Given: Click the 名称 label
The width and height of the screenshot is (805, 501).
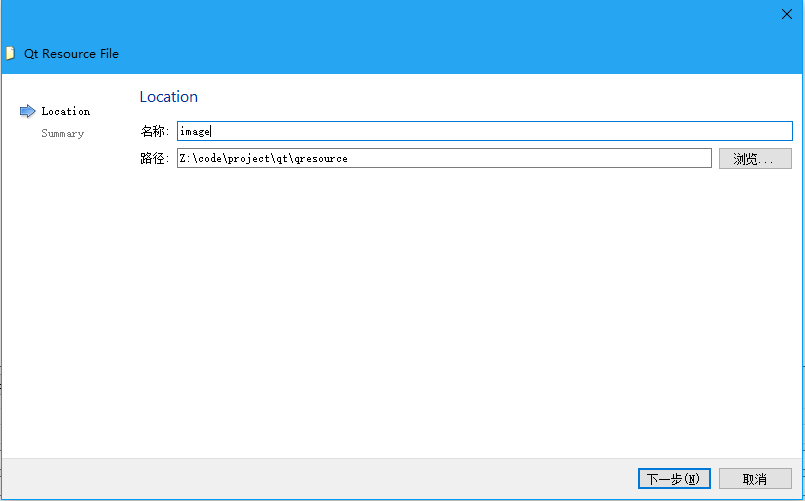Looking at the screenshot, I should pos(154,131).
